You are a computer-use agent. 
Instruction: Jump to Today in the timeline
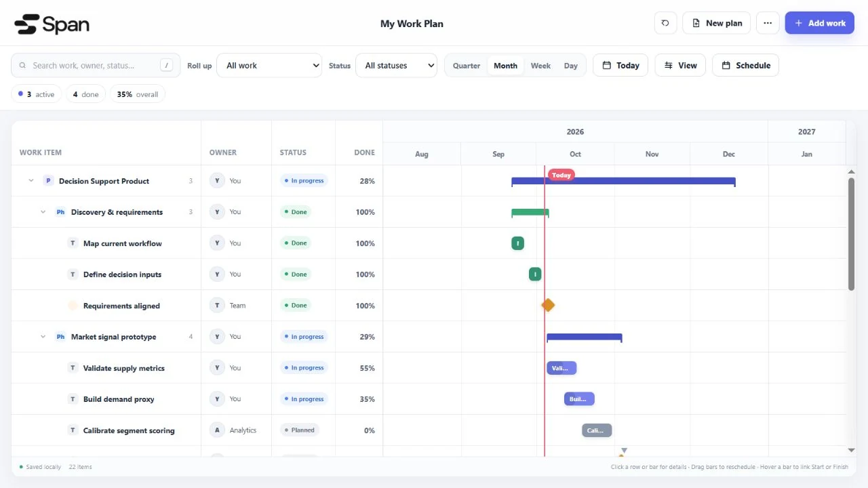coord(620,66)
